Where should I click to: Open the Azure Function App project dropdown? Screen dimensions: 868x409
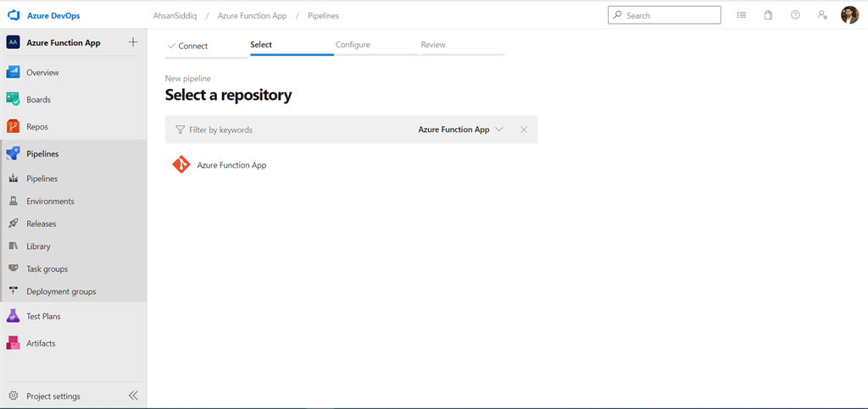pyautogui.click(x=460, y=130)
